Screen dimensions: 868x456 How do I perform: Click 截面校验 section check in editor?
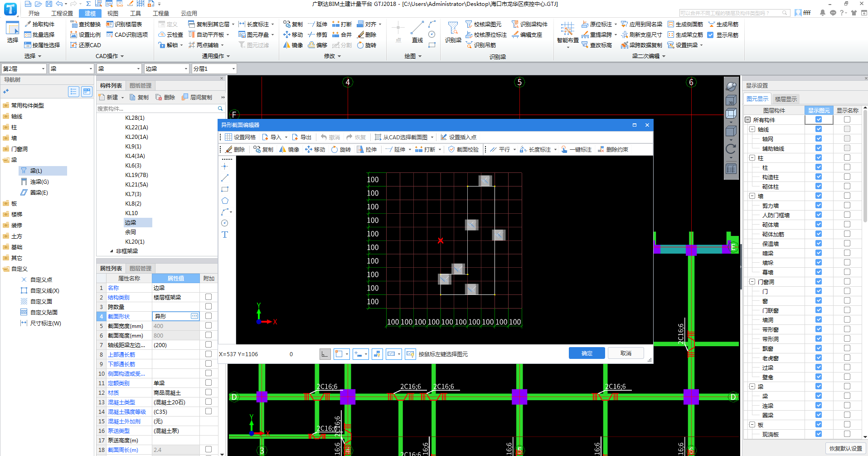tap(463, 149)
